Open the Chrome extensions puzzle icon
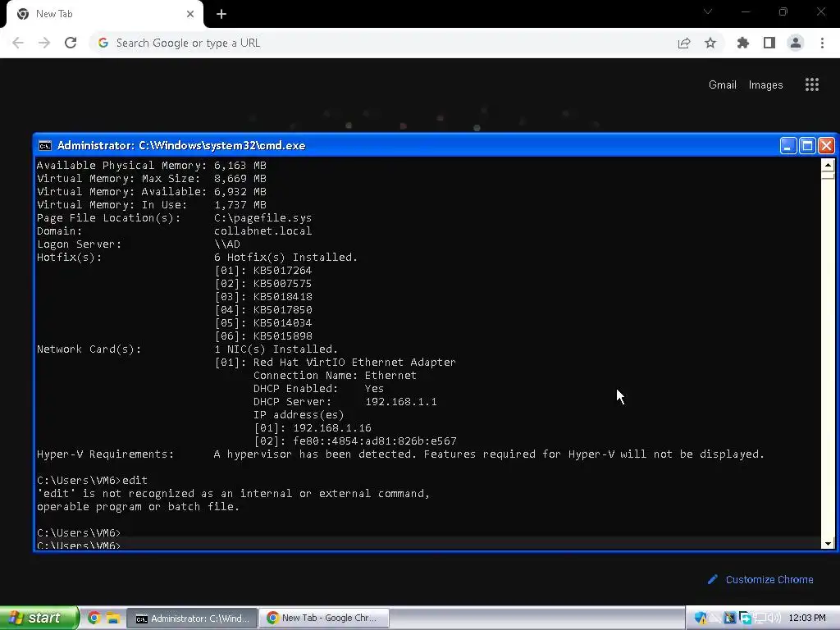The image size is (840, 630). tap(743, 43)
